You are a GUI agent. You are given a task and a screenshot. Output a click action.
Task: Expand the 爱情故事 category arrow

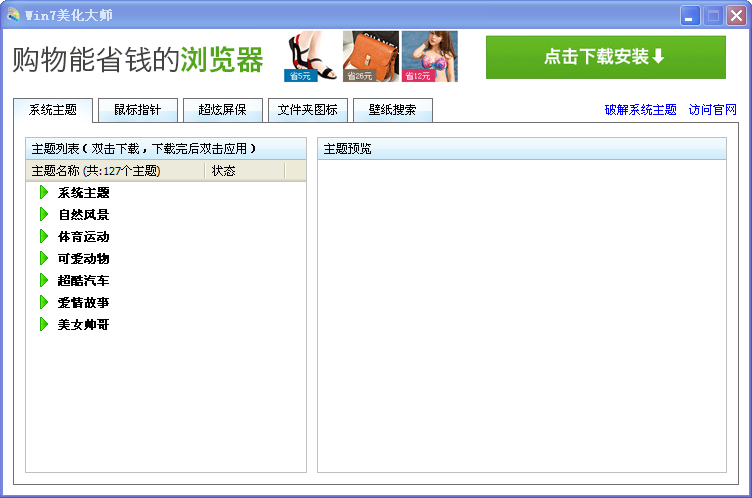click(44, 302)
